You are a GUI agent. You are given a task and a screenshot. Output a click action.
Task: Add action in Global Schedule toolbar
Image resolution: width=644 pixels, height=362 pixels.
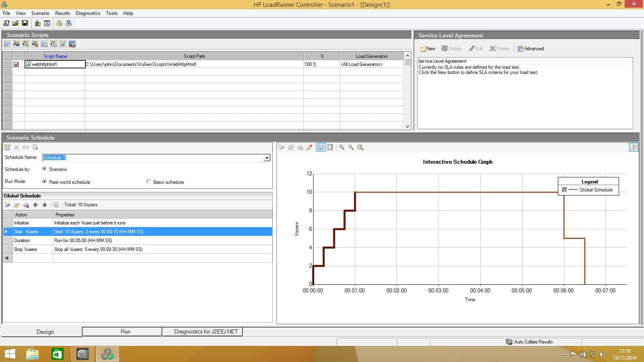7,205
